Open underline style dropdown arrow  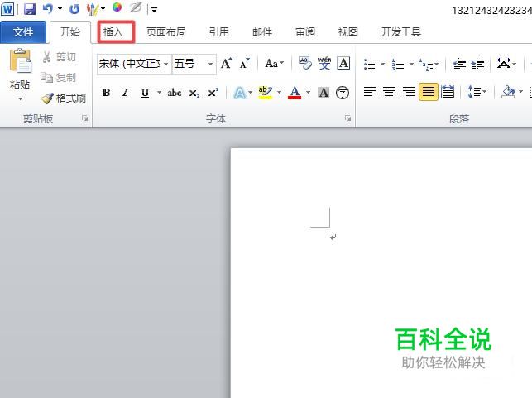pyautogui.click(x=159, y=93)
